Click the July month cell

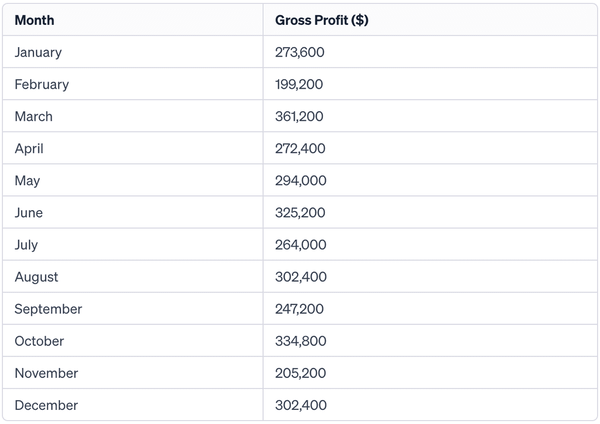[x=26, y=245]
